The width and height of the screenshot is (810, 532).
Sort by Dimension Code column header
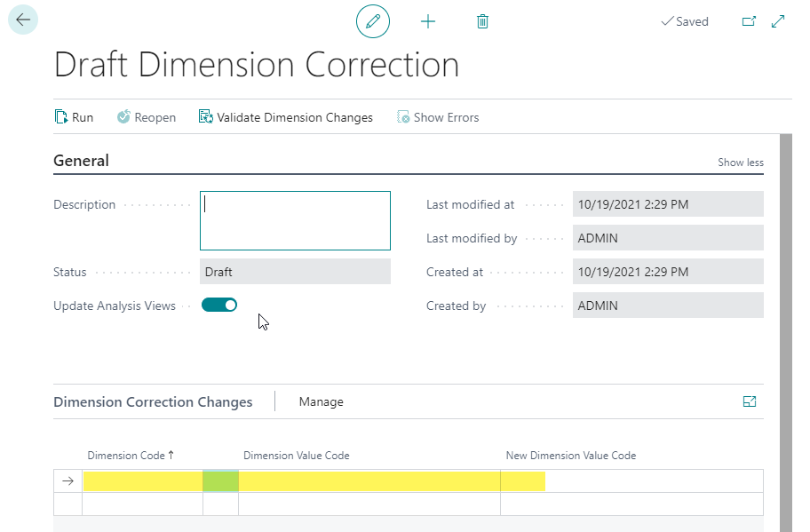tap(131, 456)
